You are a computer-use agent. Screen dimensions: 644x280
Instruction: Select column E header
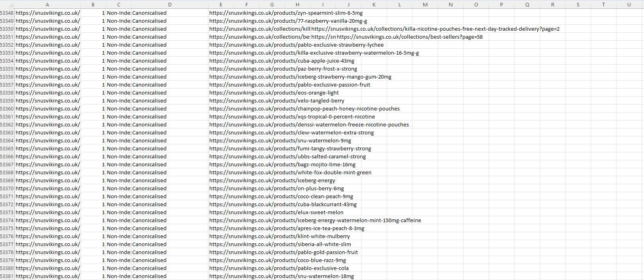click(221, 4)
